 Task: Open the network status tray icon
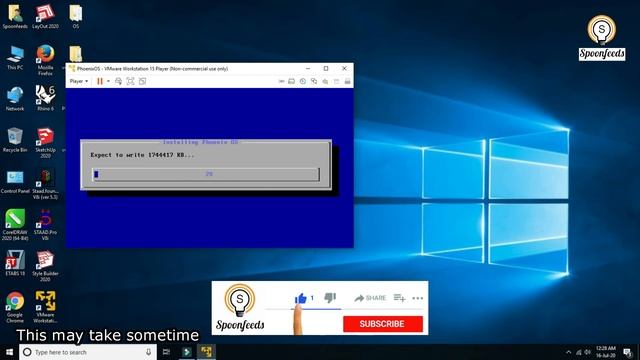(578, 352)
